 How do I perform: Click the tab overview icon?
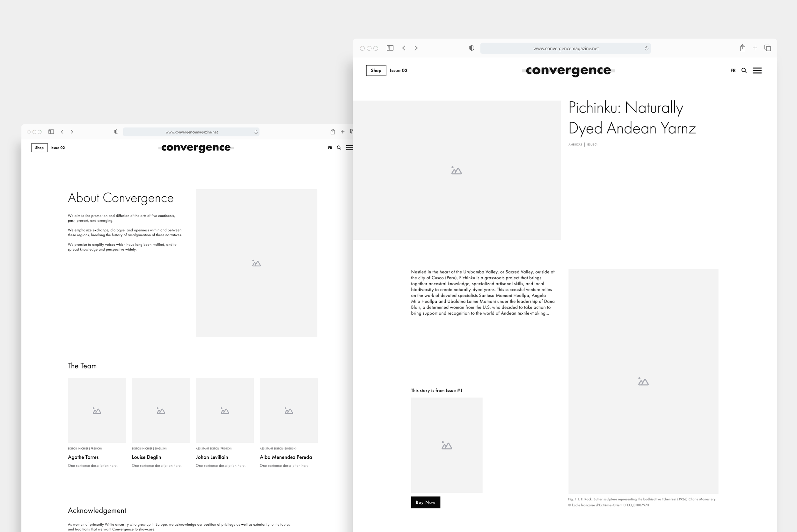pos(767,48)
